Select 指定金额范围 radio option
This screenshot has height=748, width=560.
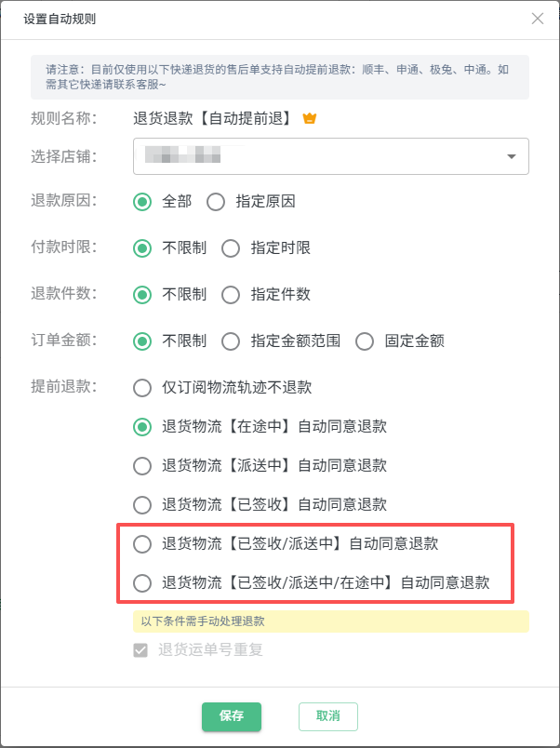point(231,341)
